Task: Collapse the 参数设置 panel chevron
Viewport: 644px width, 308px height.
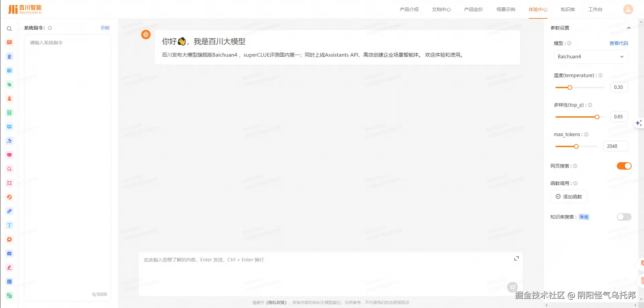Action: pyautogui.click(x=629, y=28)
